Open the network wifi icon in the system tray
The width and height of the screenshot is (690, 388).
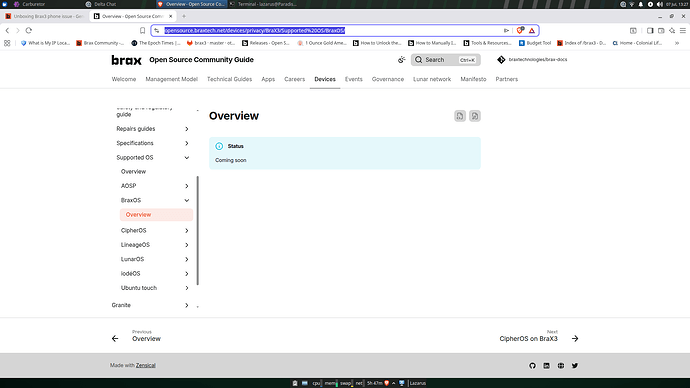point(632,4)
